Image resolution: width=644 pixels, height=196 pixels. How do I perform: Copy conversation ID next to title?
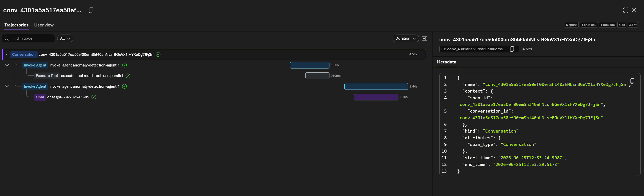91,10
